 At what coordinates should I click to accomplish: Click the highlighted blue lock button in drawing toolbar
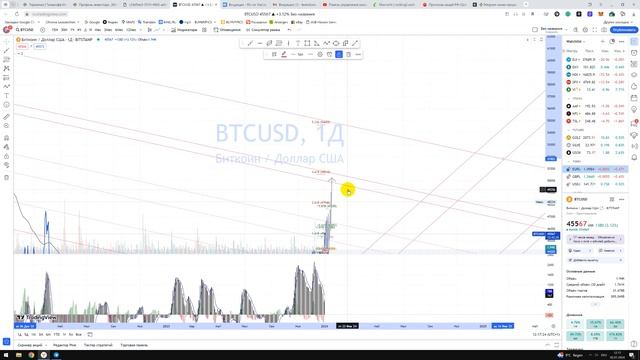point(339,54)
